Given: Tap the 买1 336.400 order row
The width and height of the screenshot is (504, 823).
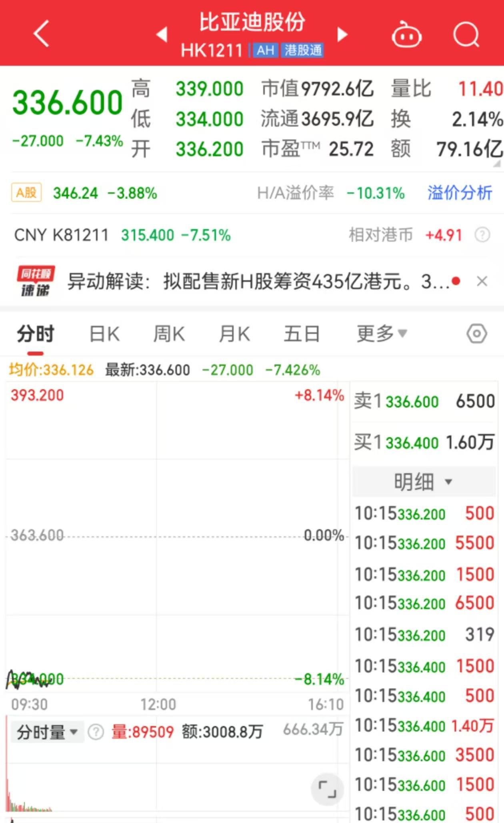Looking at the screenshot, I should click(424, 443).
